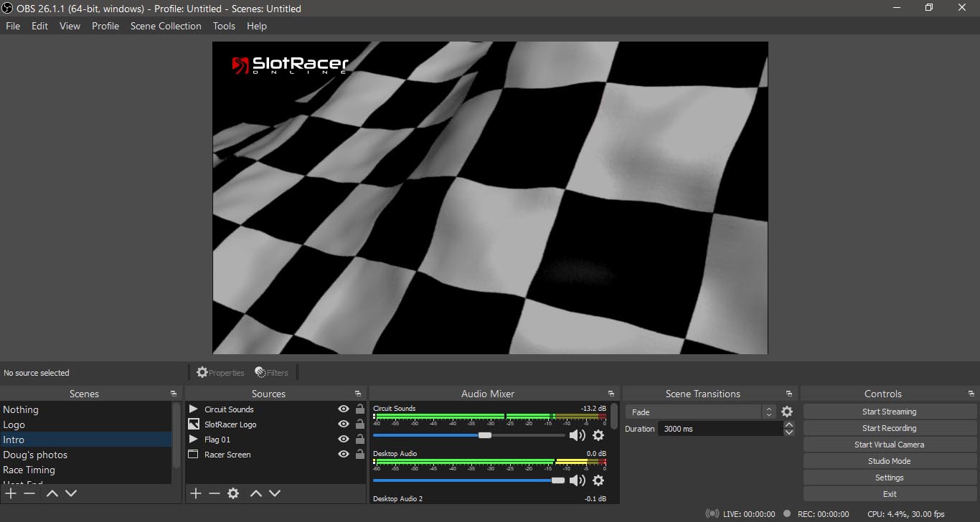
Task: Open source properties gear in Sources toolbar
Action: (x=233, y=493)
